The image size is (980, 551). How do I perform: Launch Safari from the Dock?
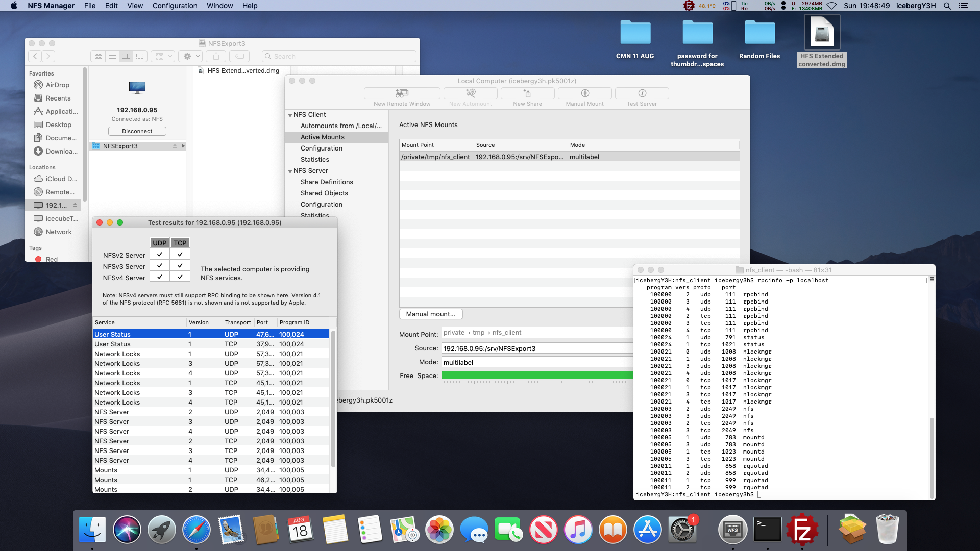point(196,529)
